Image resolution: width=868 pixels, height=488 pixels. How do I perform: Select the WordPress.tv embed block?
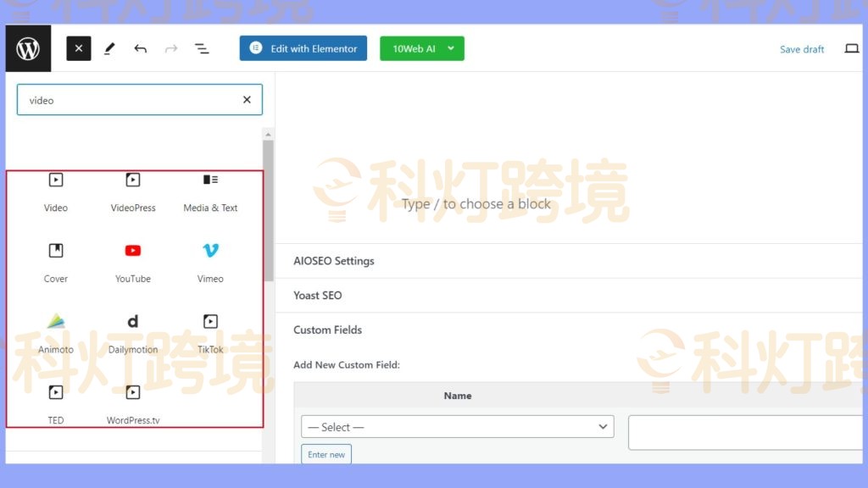pyautogui.click(x=132, y=402)
